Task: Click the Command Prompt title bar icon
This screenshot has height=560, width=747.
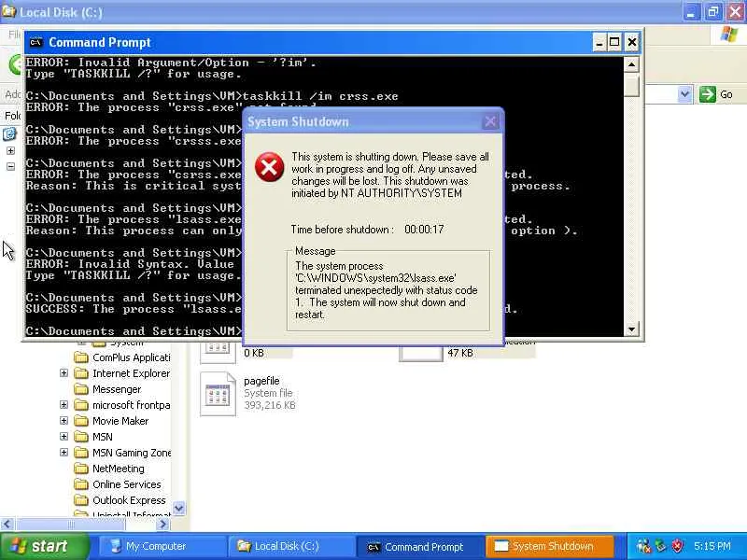Action: 36,42
